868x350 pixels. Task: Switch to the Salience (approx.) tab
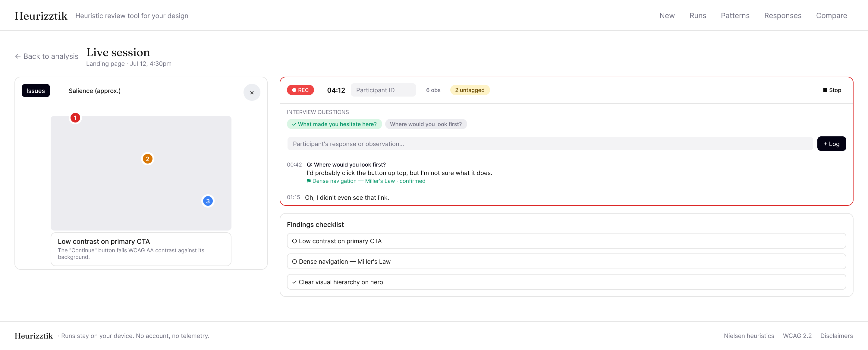95,91
